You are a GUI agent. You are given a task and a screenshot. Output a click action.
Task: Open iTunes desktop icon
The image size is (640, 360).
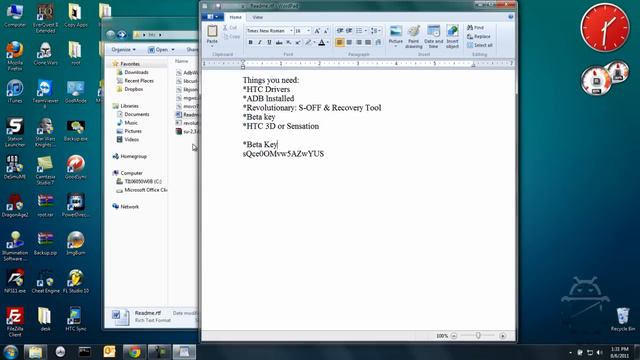click(15, 91)
